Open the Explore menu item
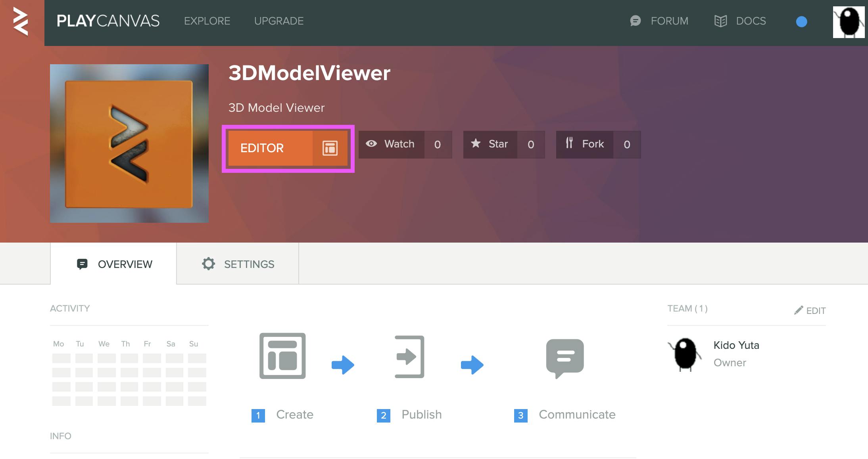868x459 pixels. (x=207, y=21)
